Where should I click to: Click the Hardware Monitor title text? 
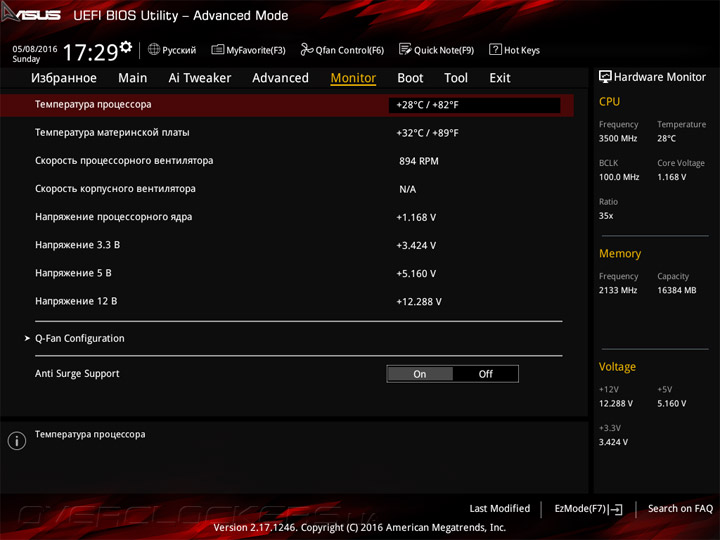tap(659, 77)
